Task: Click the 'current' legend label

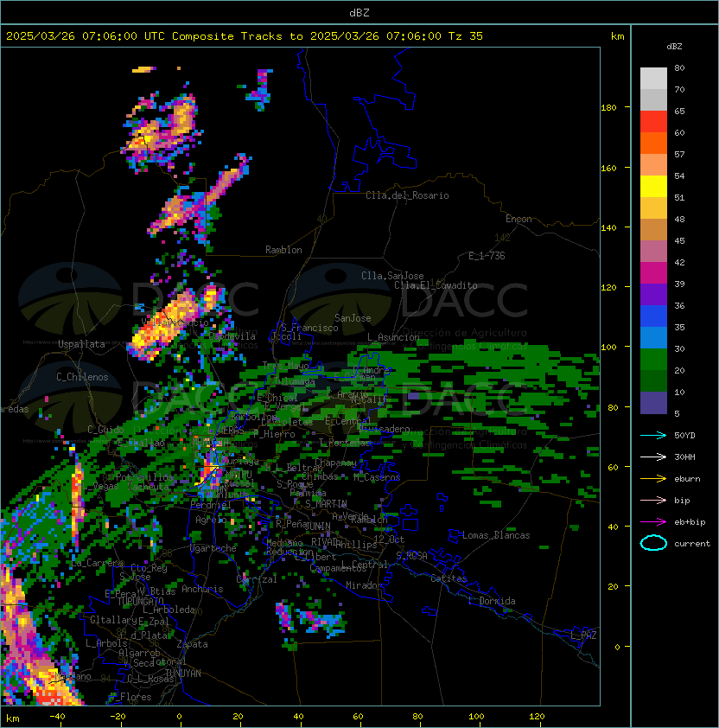Action: tap(692, 544)
